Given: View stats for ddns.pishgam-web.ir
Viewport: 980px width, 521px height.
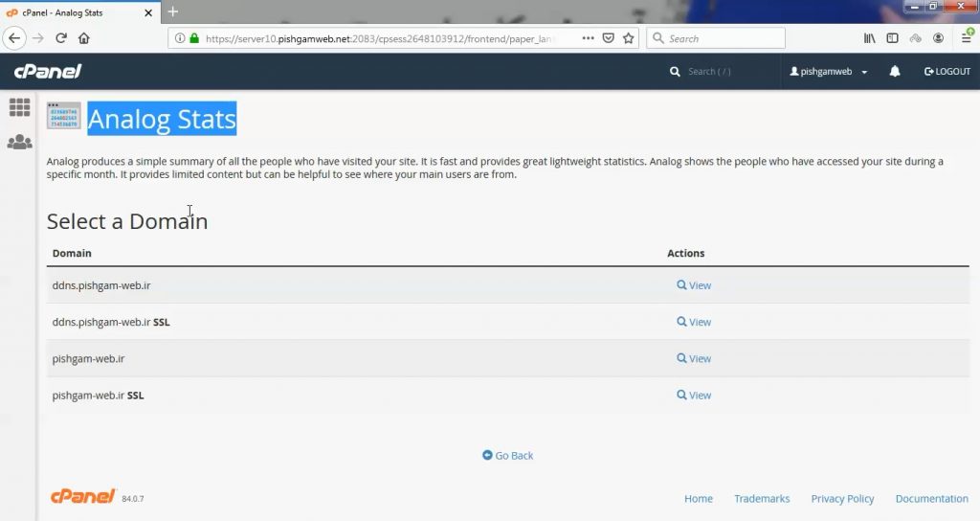Looking at the screenshot, I should [x=694, y=285].
